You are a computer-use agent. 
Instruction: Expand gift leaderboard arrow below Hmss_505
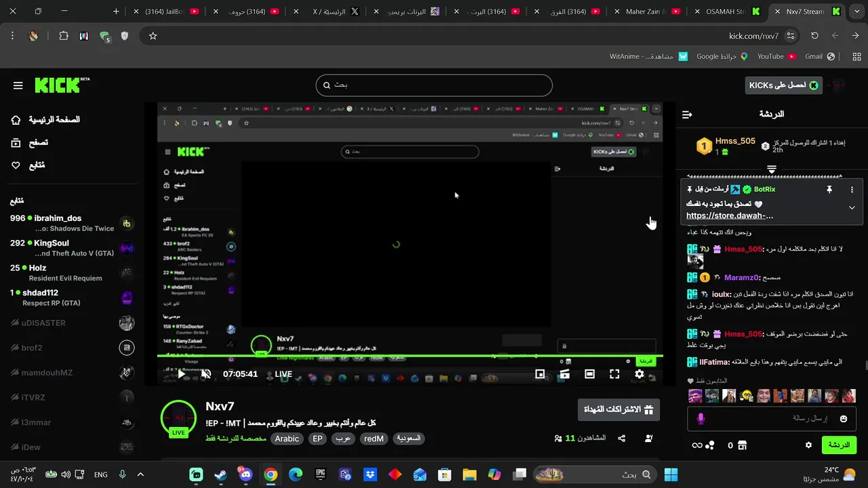click(x=772, y=169)
